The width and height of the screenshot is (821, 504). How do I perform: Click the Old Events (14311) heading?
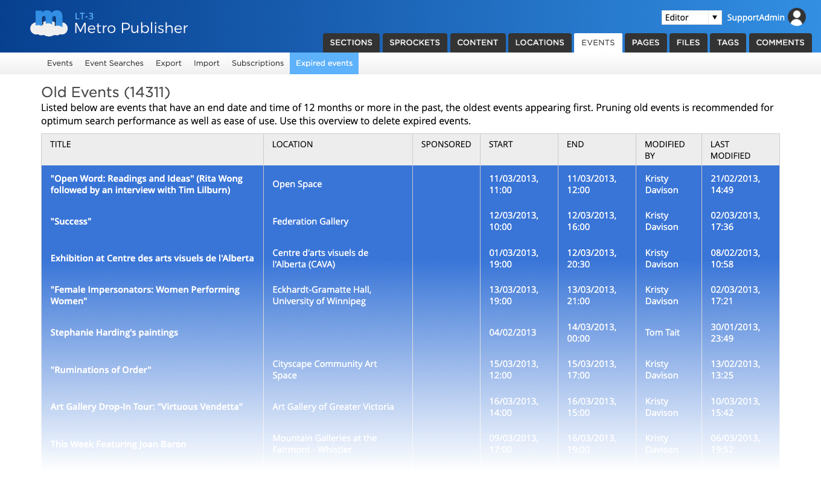click(x=106, y=92)
